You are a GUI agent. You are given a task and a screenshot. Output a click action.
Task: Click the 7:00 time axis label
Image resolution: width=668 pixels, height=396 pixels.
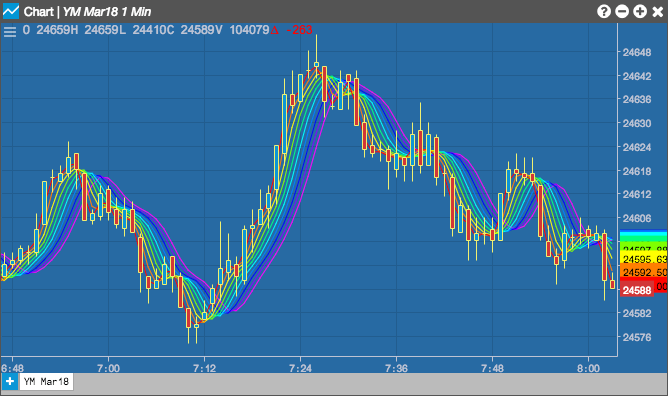coord(108,368)
